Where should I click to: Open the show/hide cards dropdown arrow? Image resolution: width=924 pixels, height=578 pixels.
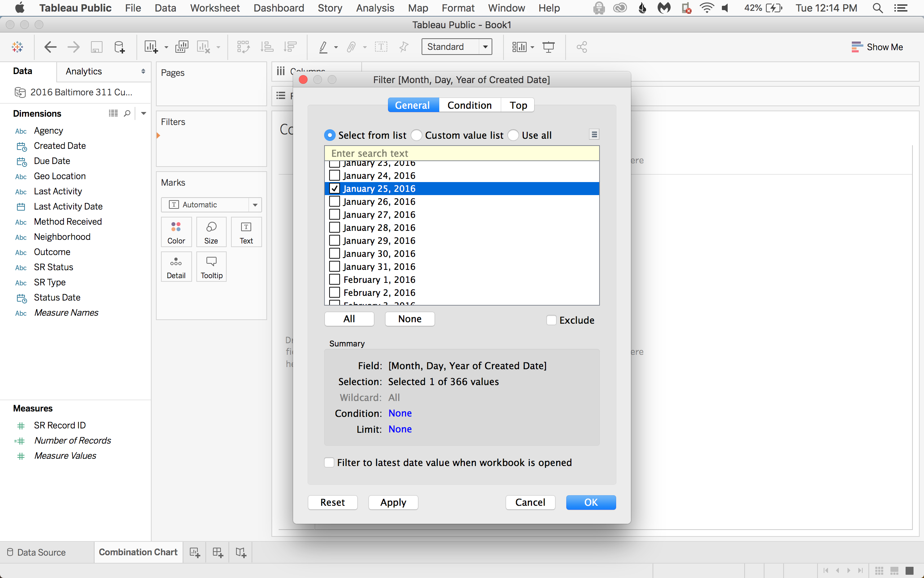532,47
